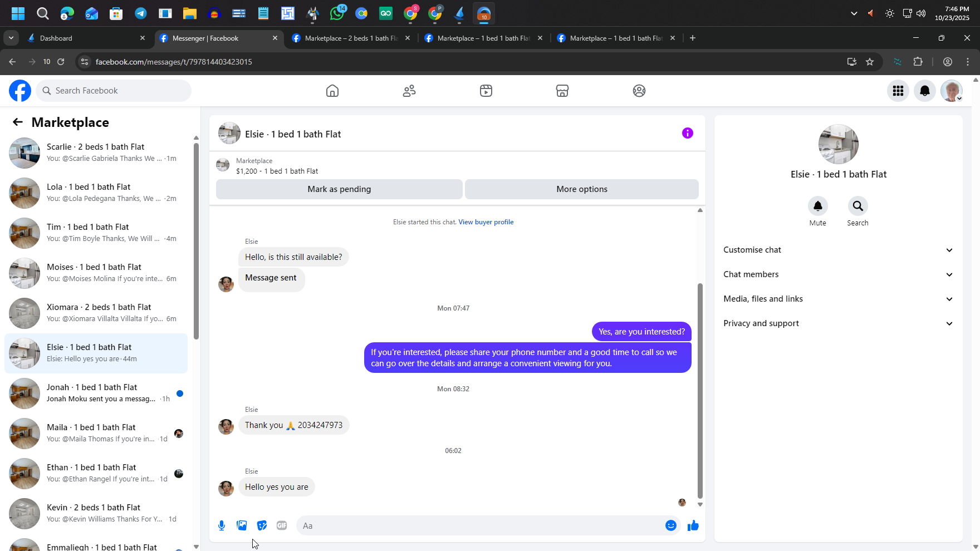Open the Facebook menu grid icon
980x551 pixels.
[898, 91]
